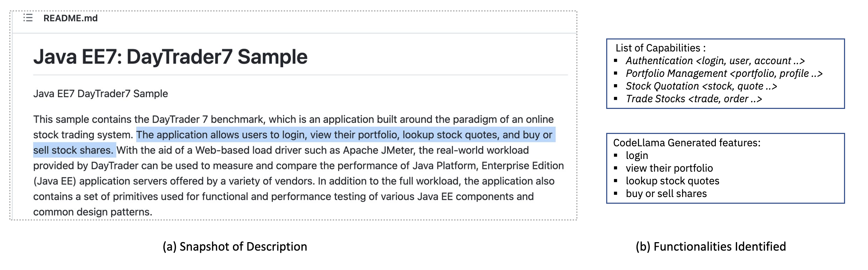Select the 'buy or sell shares' feature
This screenshot has height=270, width=868.
666,194
